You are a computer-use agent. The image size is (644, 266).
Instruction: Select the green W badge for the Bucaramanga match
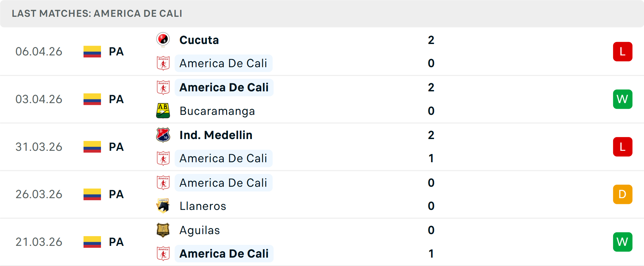click(x=623, y=99)
